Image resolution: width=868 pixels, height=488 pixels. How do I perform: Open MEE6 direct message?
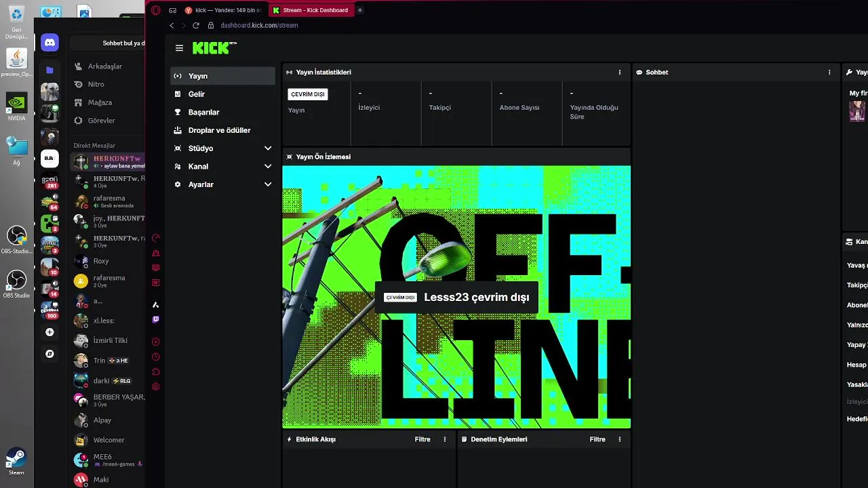(108, 460)
